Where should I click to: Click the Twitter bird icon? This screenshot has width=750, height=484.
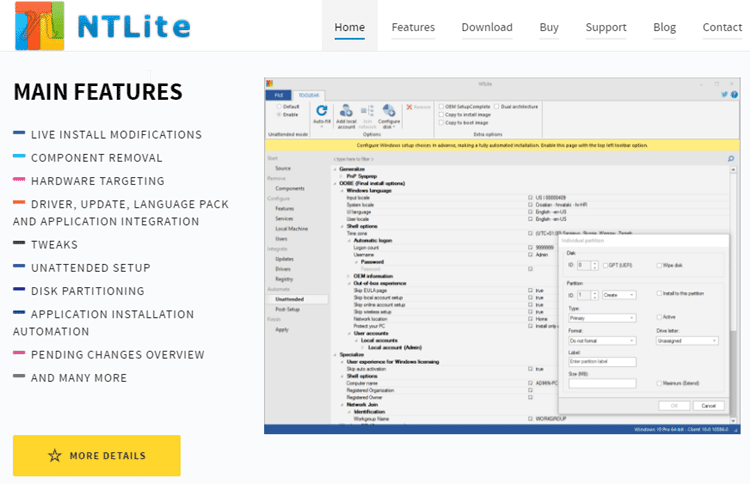(x=724, y=95)
